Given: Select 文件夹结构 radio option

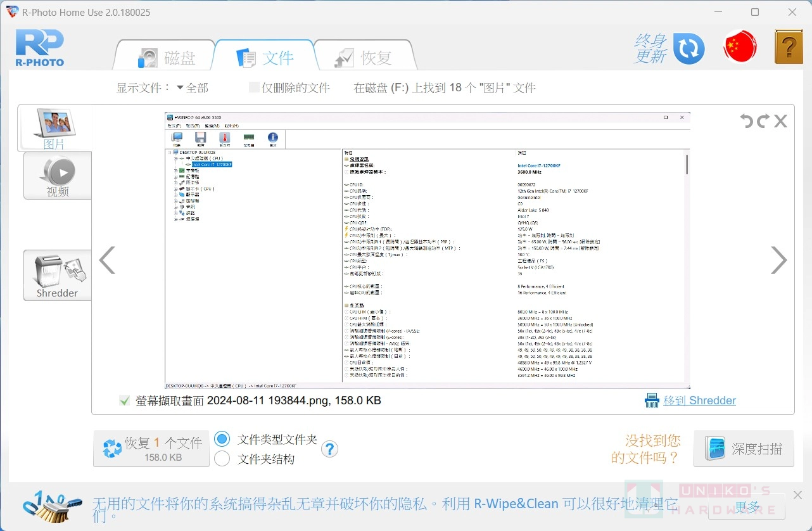Looking at the screenshot, I should click(222, 458).
